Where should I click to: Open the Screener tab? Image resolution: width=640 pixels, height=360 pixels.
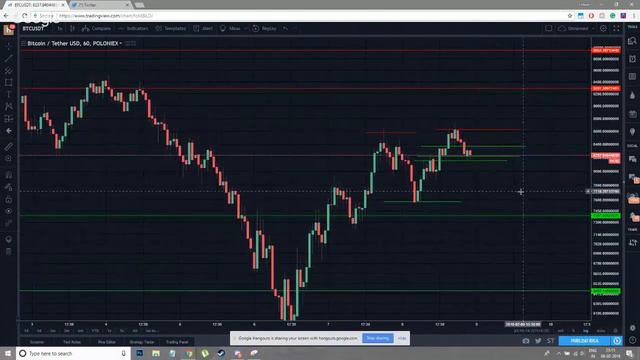point(37,342)
